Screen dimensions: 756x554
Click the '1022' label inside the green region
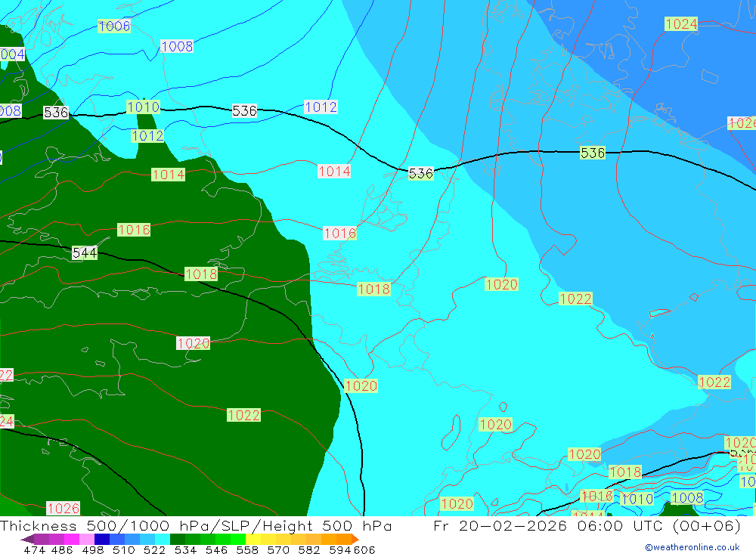[x=243, y=415]
